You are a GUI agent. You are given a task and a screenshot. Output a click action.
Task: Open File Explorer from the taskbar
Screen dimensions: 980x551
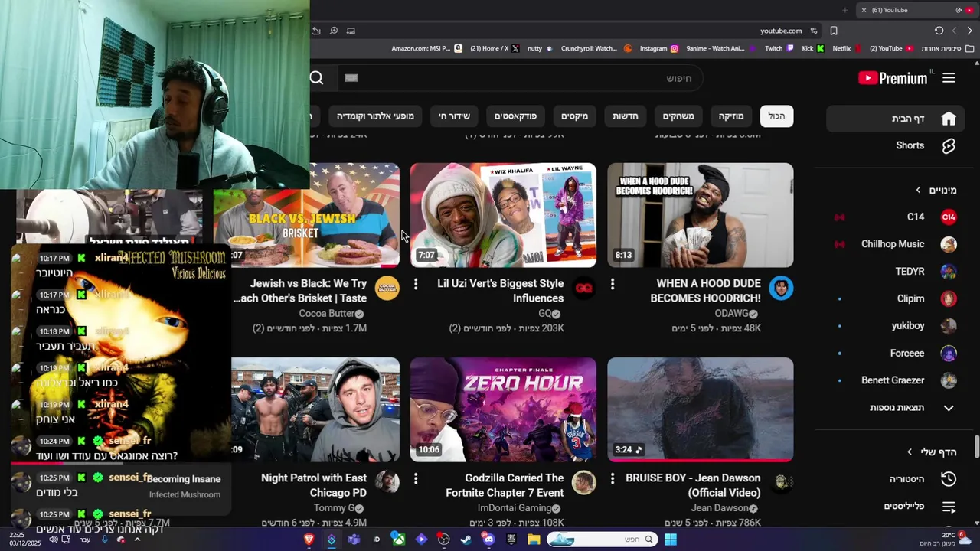(534, 540)
